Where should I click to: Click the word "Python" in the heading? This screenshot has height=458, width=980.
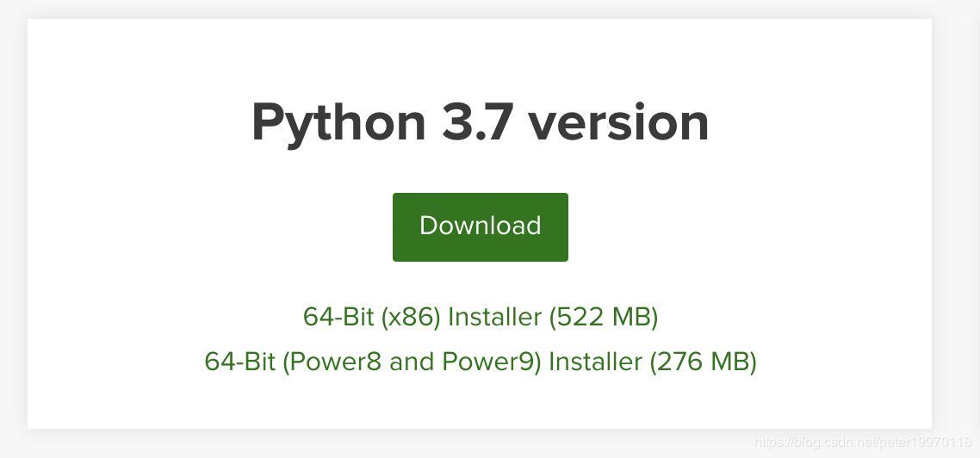(x=338, y=123)
